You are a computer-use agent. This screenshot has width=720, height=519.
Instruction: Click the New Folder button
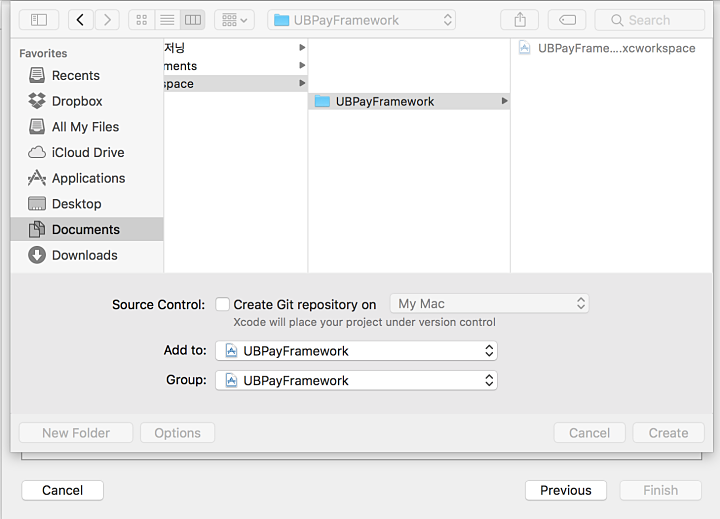tap(76, 433)
